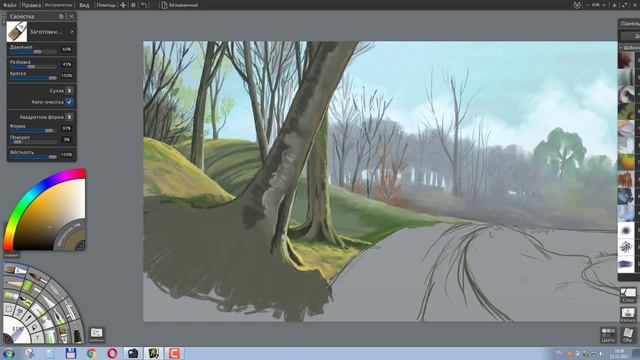Click the blue floppy disk taskbar icon

point(71,353)
